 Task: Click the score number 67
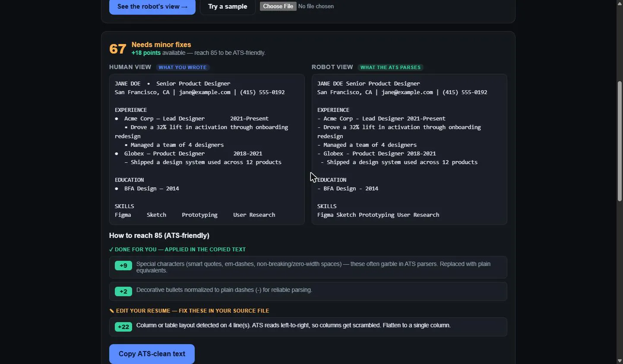[118, 49]
